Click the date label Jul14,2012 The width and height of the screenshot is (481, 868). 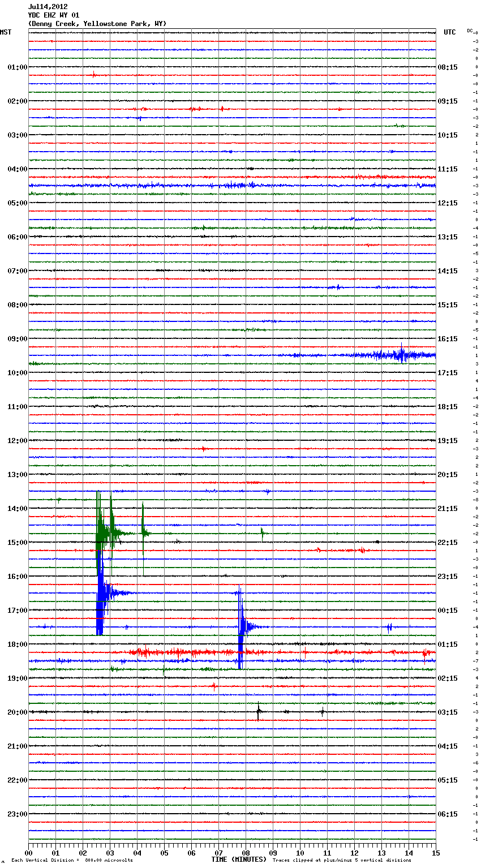tap(48, 7)
